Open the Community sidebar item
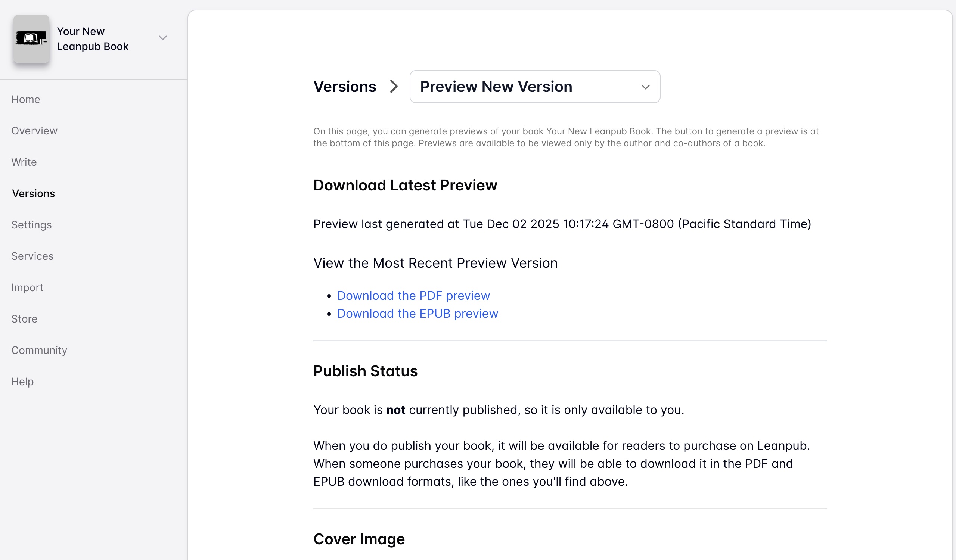Screen dimensions: 956x560 39,350
